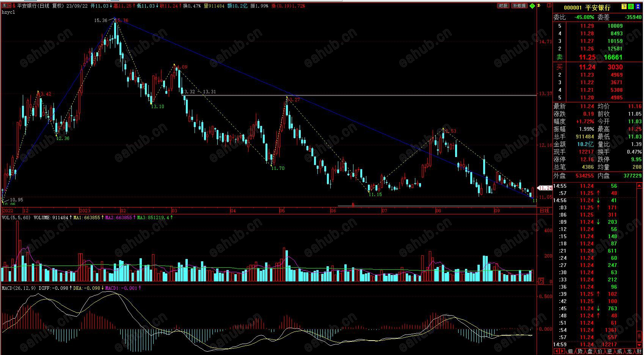Screen dimensions: 644x355
Task: Click the 均量 value 208
Action: (637, 167)
